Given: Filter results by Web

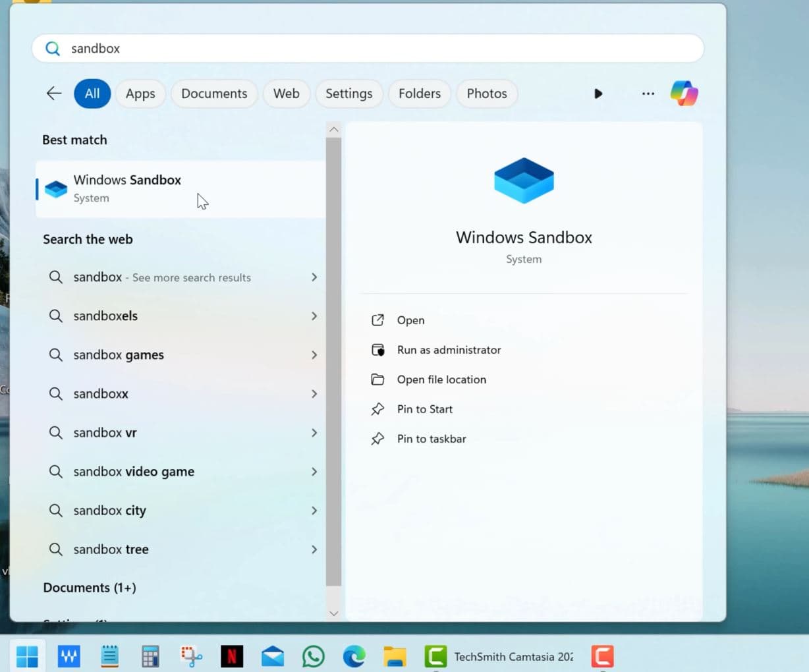Looking at the screenshot, I should pos(287,94).
